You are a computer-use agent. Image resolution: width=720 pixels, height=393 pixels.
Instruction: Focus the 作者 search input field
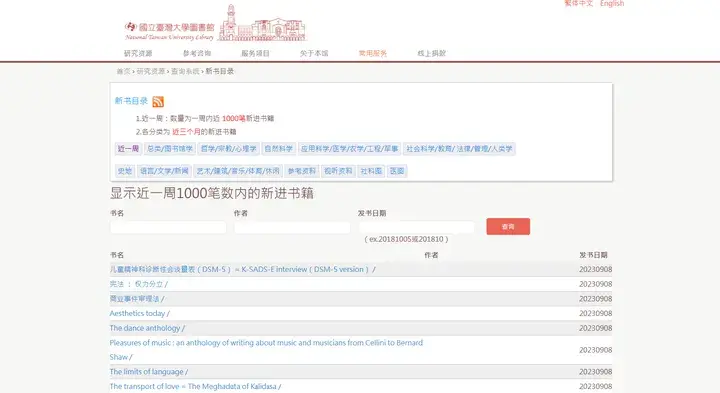coord(292,227)
